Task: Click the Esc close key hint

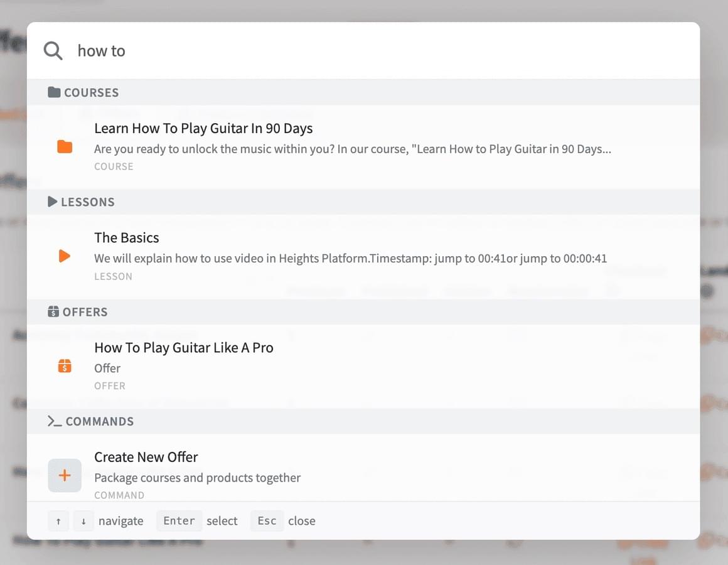Action: 267,520
